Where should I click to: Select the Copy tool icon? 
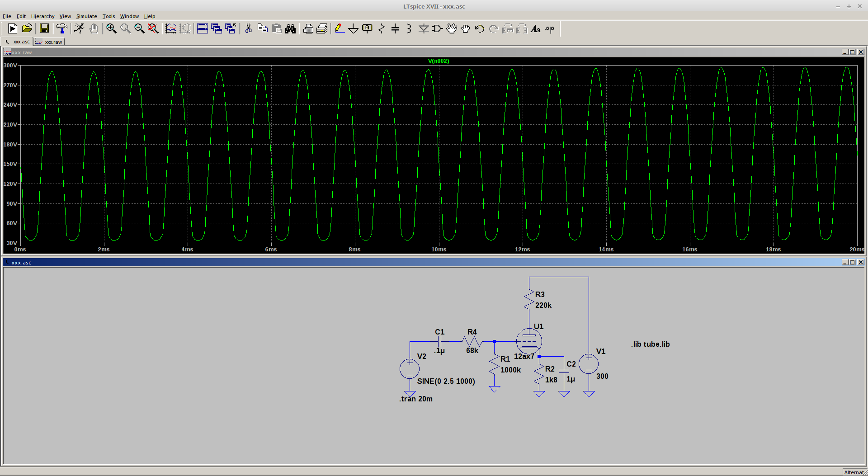262,29
